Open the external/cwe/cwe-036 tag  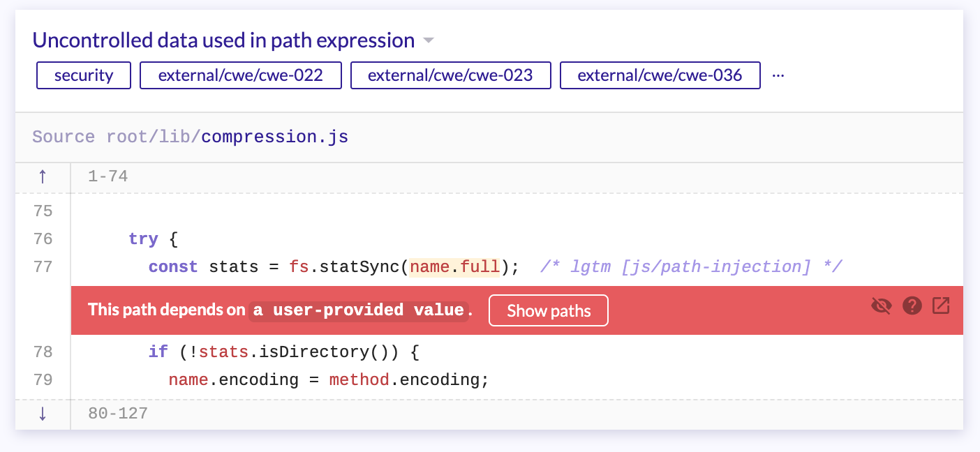[660, 75]
